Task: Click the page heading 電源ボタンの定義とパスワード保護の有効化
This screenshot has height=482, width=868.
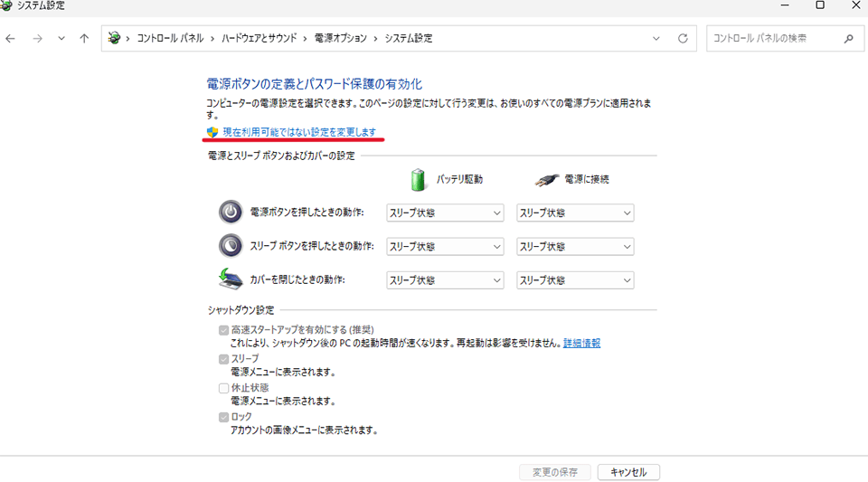Action: [x=315, y=84]
